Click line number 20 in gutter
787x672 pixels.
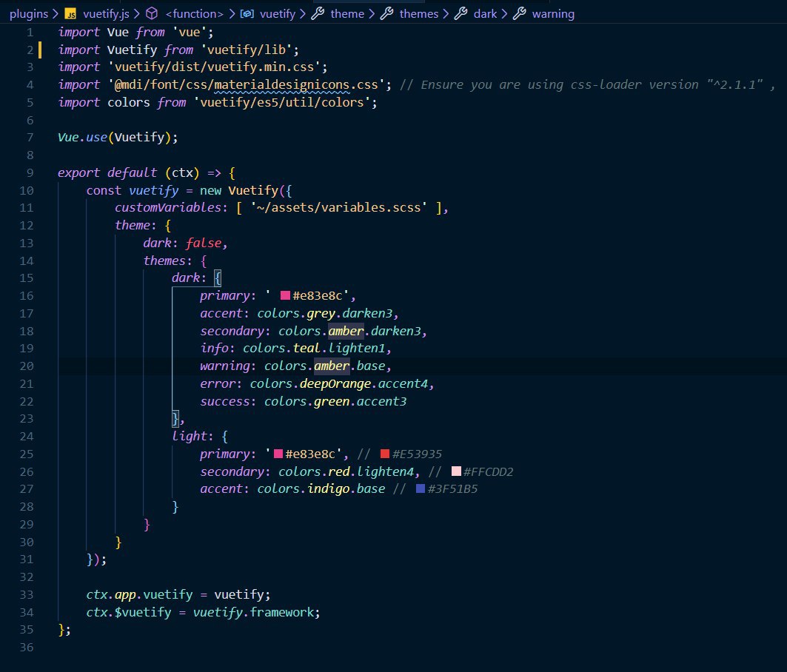pos(27,366)
